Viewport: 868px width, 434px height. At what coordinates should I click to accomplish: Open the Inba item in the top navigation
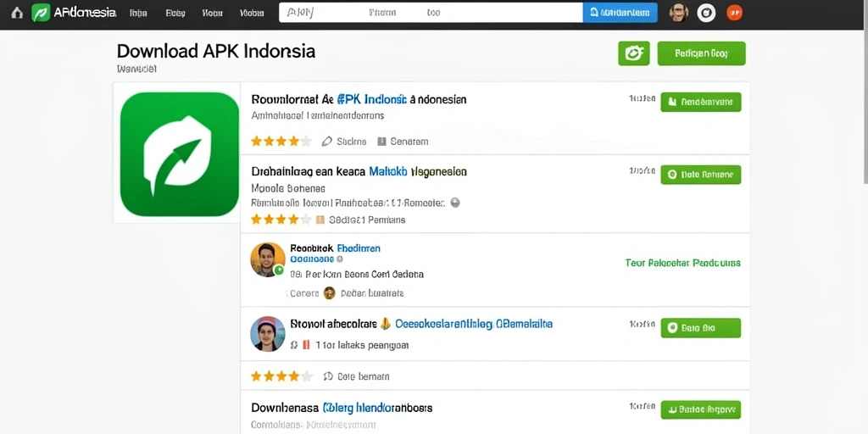(138, 13)
